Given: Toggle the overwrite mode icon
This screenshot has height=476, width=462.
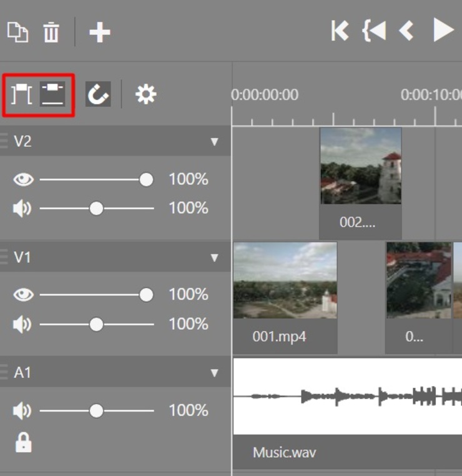Looking at the screenshot, I should click(52, 95).
